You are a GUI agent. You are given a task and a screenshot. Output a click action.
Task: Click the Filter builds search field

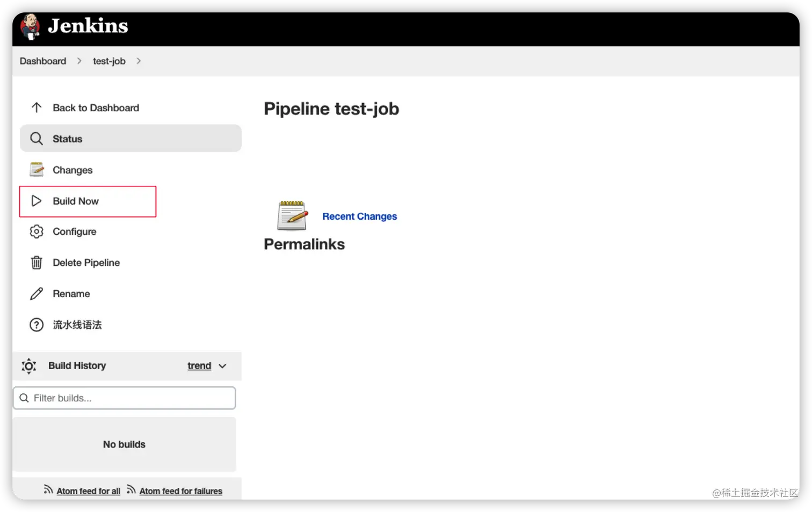129,398
